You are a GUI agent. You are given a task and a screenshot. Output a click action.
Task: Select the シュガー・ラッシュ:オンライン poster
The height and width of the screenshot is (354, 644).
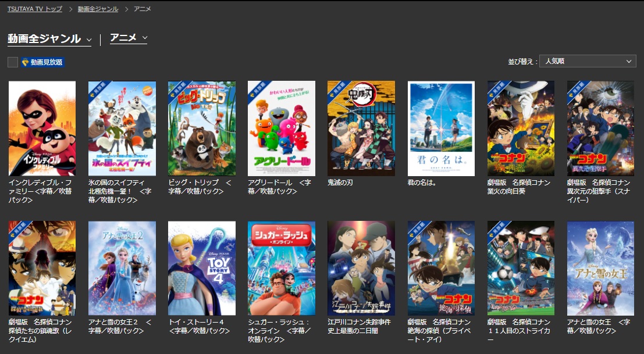(x=282, y=269)
